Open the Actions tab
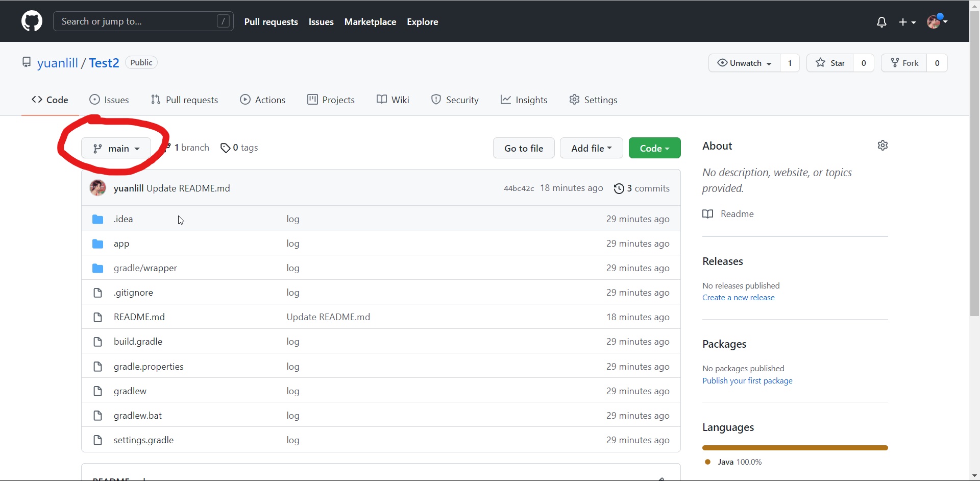Screen dimensions: 980x481 (x=263, y=100)
